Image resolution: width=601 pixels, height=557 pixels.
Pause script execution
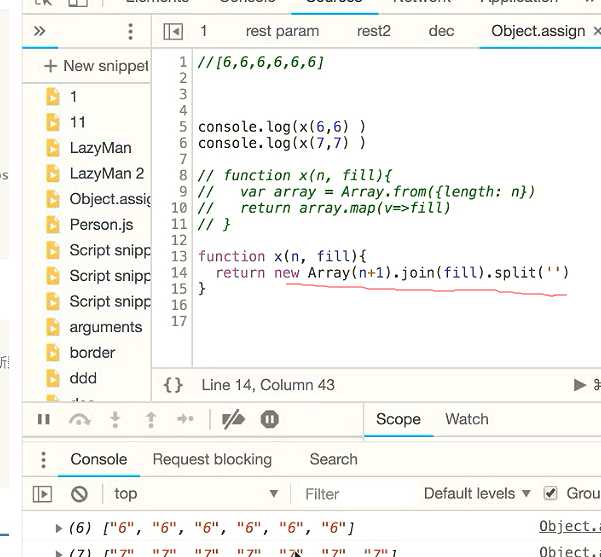pos(44,419)
